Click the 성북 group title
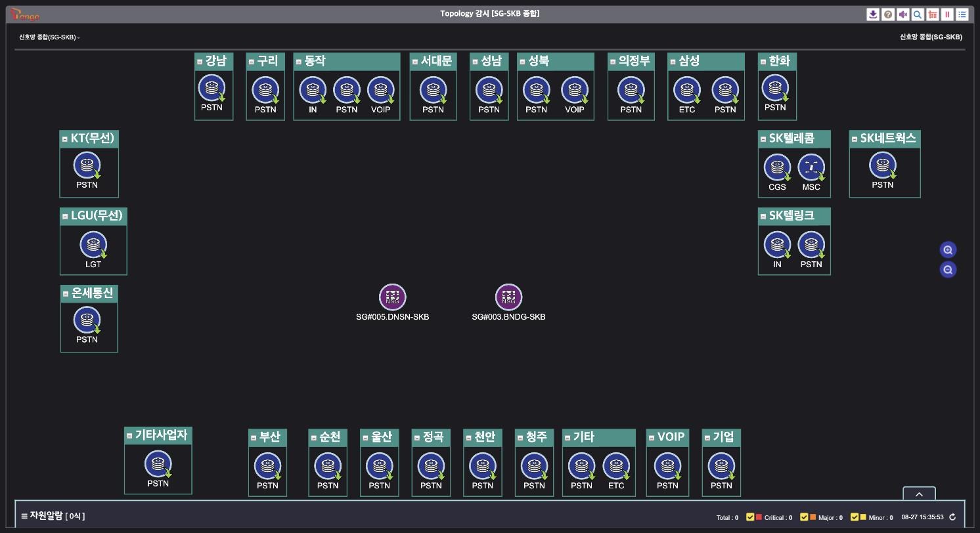Screen dimensions: 980x533 (539, 61)
